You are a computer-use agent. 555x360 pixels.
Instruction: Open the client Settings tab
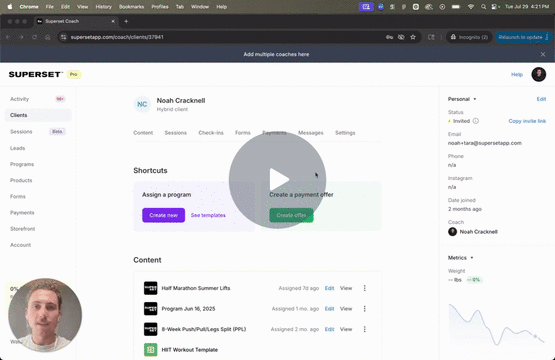pyautogui.click(x=345, y=133)
